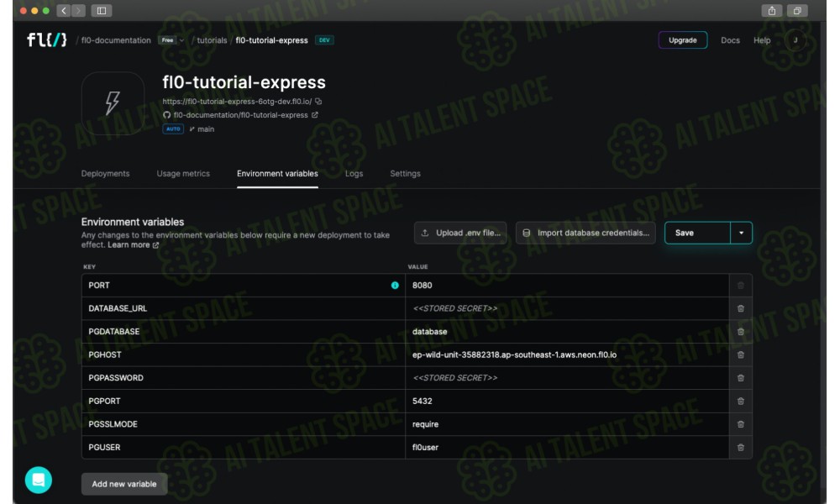Edit the PGPORT value 5432
The width and height of the screenshot is (840, 504).
coord(567,401)
